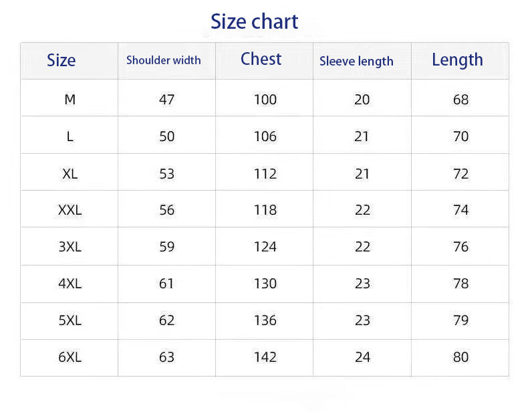Select length value 79 for size 5XL

pos(461,320)
